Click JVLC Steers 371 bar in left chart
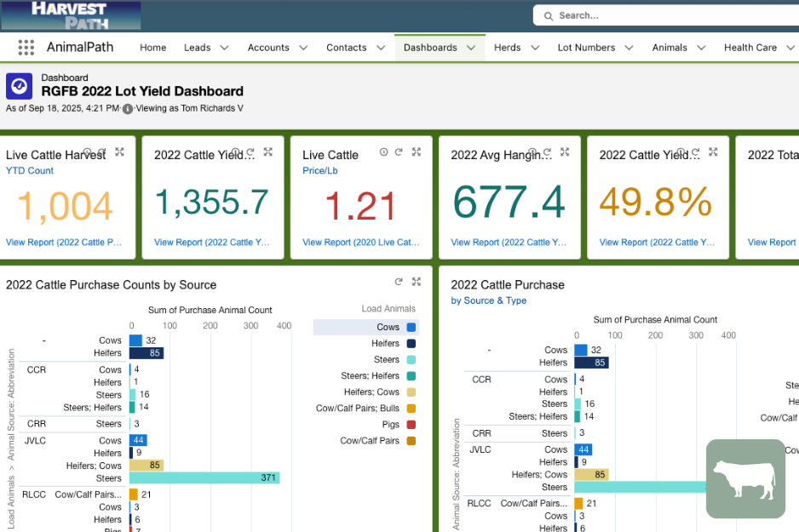 [x=204, y=478]
